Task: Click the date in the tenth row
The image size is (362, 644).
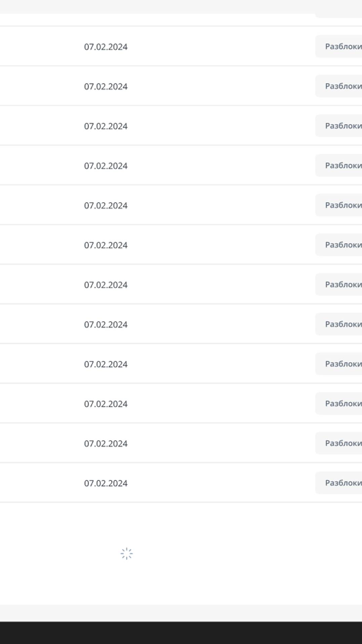Action: pyautogui.click(x=106, y=404)
